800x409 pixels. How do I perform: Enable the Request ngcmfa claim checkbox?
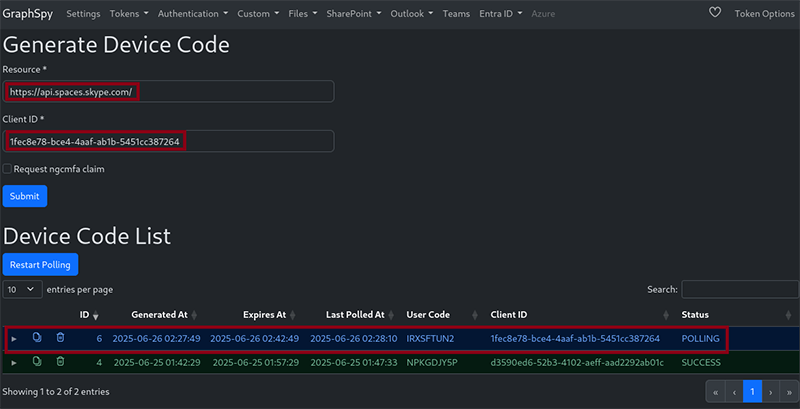coord(8,169)
